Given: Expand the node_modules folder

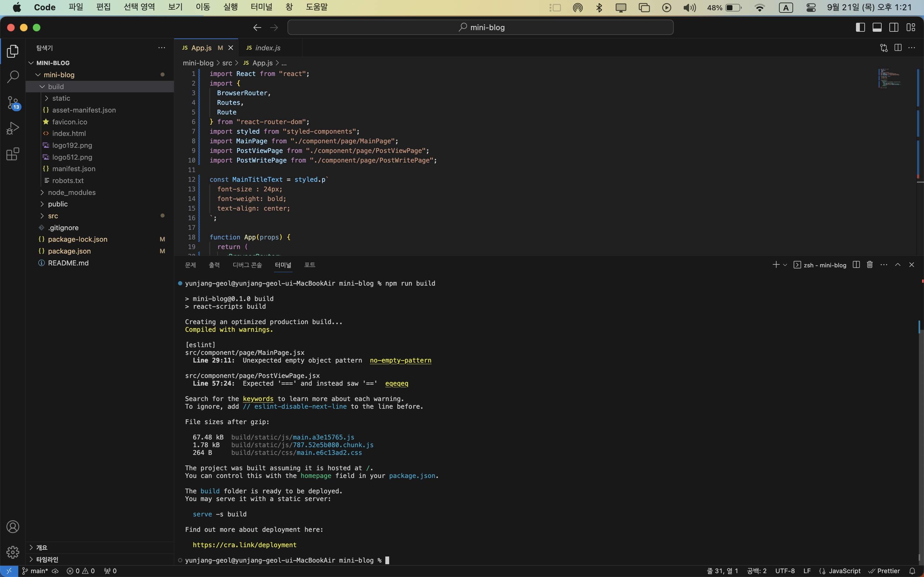Looking at the screenshot, I should pyautogui.click(x=72, y=192).
